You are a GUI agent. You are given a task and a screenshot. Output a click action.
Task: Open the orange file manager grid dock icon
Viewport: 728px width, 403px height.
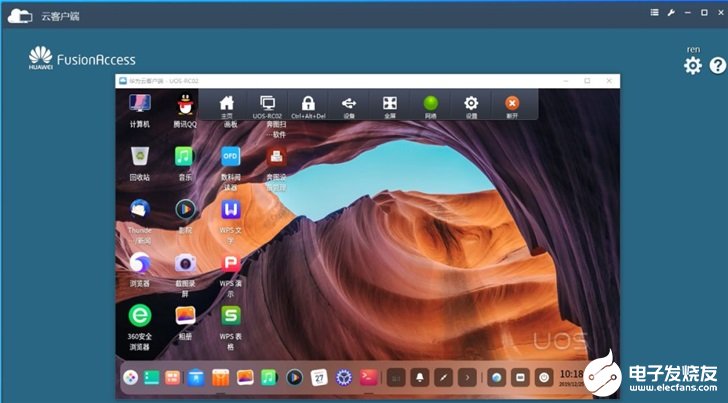[x=172, y=377]
